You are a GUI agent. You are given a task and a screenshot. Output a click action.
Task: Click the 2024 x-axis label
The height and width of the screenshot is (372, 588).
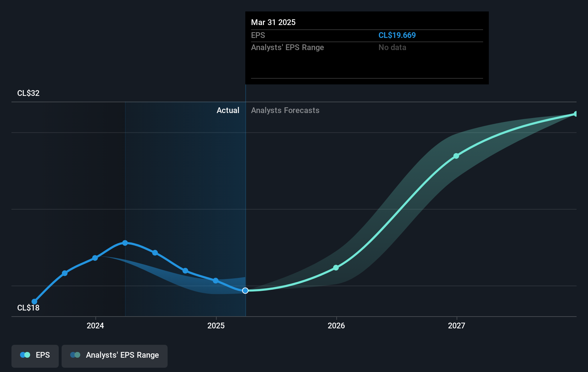click(x=95, y=325)
